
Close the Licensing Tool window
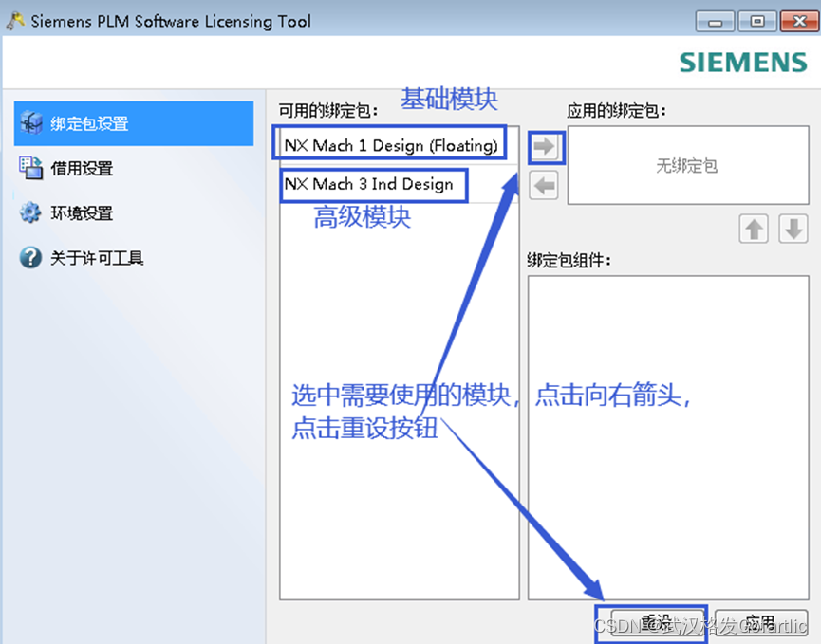pyautogui.click(x=799, y=22)
